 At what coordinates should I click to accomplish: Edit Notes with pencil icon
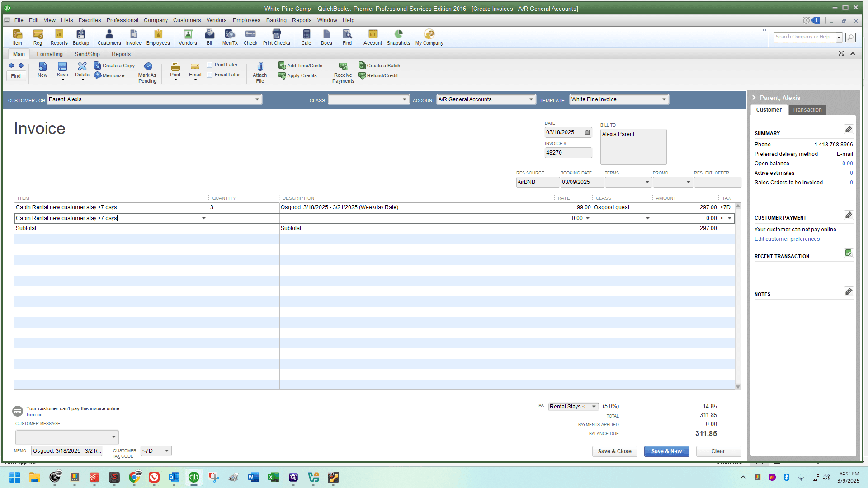click(x=849, y=291)
